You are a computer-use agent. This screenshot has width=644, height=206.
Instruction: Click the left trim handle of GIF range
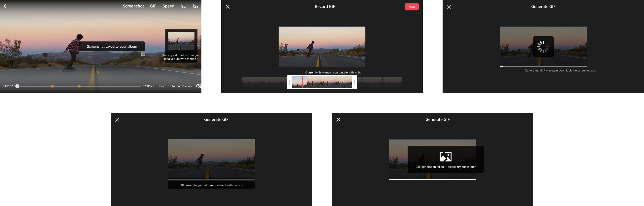pyautogui.click(x=290, y=82)
